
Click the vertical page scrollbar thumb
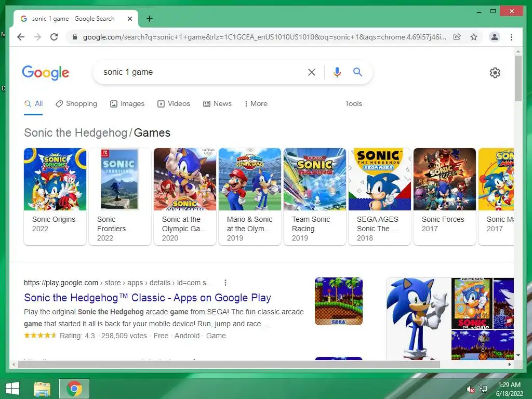pos(518,78)
